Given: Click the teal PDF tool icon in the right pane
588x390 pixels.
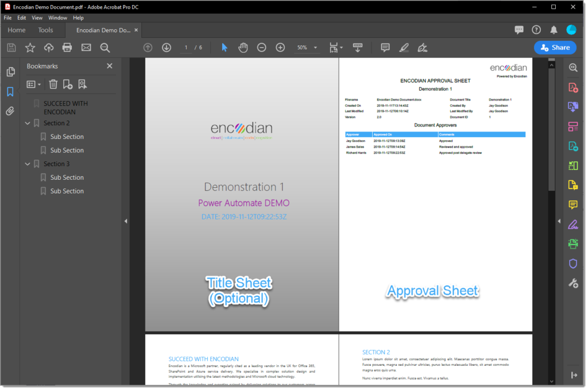Looking at the screenshot, I should 573,146.
